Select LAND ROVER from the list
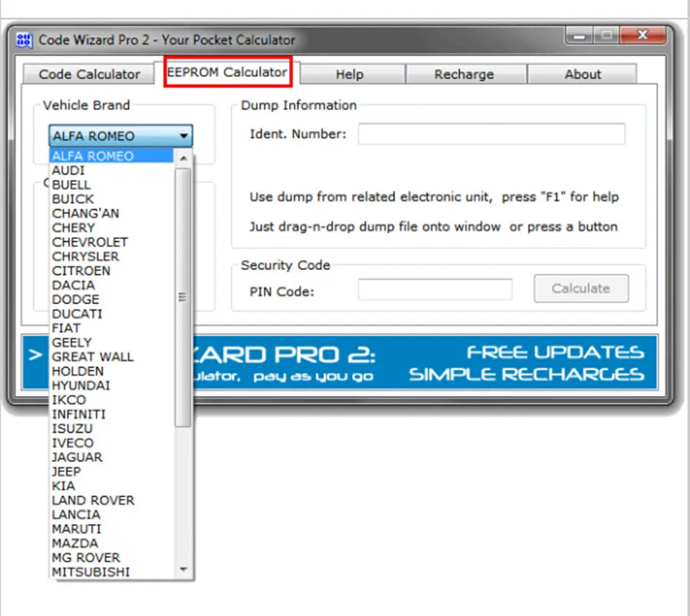The image size is (690, 616). 111,500
